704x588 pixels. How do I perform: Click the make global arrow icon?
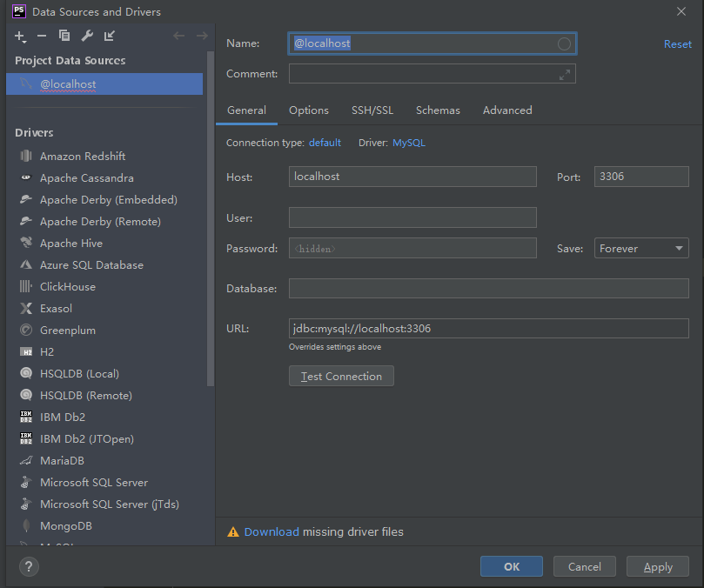click(110, 36)
